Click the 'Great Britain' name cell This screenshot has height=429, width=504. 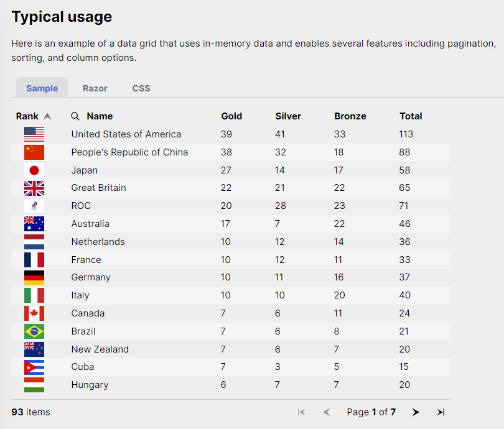(98, 188)
